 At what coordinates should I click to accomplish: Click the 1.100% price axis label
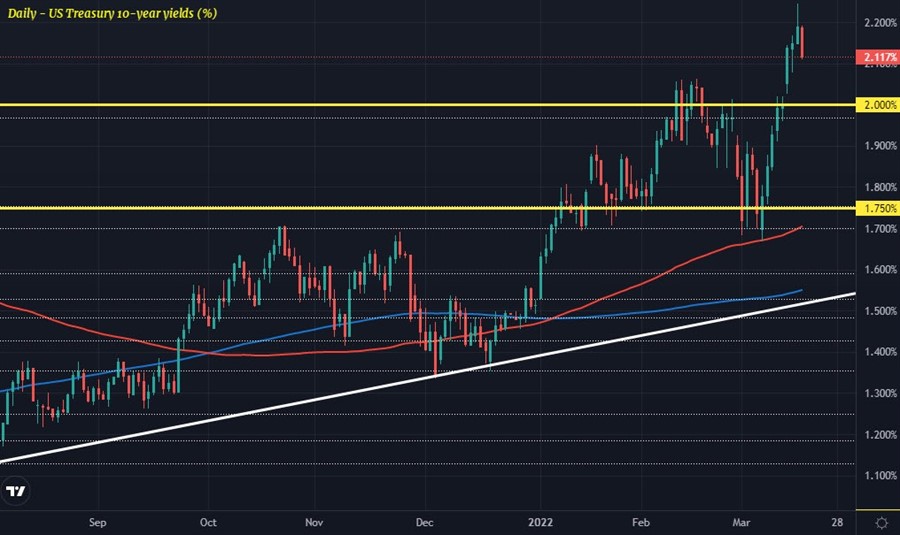[x=879, y=476]
